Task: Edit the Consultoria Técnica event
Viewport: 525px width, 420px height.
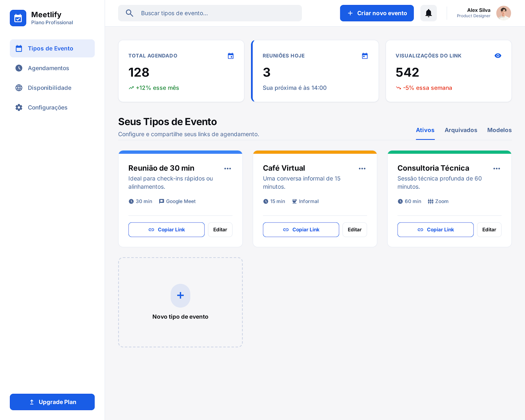Action: (489, 230)
